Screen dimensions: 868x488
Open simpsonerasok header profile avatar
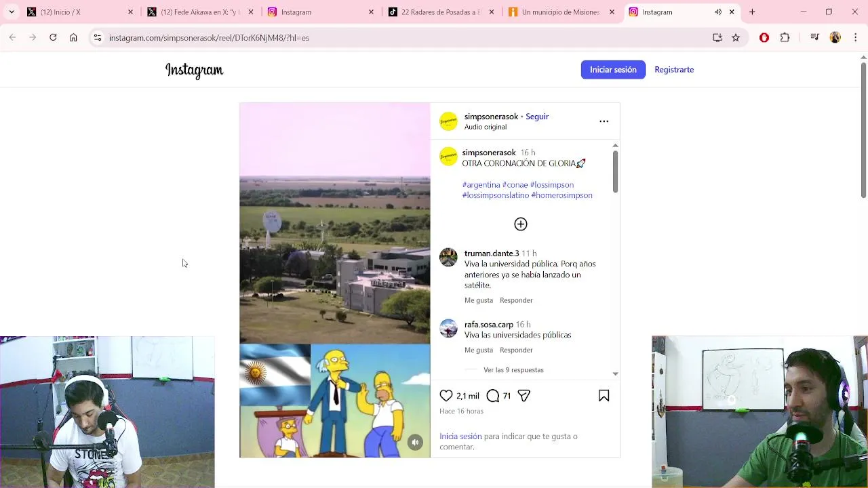tap(448, 121)
